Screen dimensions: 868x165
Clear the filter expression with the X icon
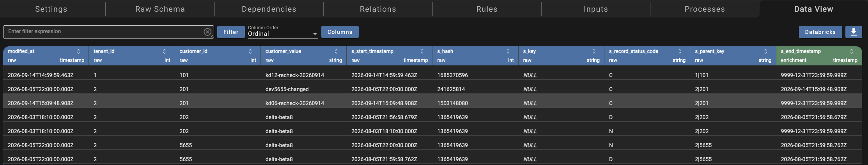pyautogui.click(x=207, y=32)
